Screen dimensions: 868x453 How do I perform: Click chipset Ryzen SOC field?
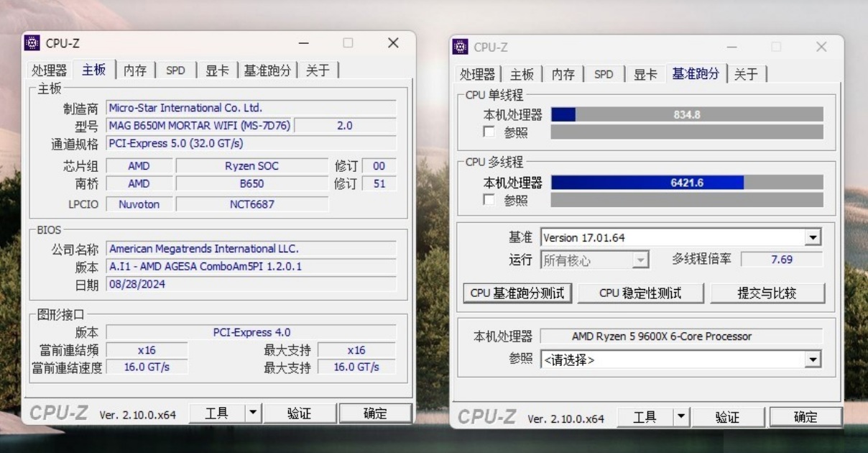(251, 166)
